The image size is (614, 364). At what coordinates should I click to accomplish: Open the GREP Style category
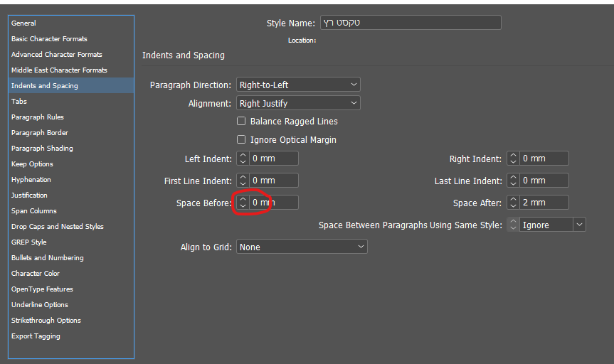29,242
